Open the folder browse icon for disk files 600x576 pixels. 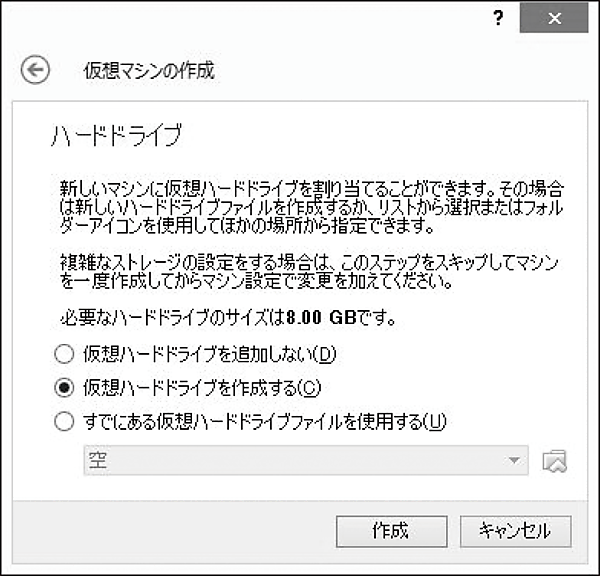click(x=555, y=461)
